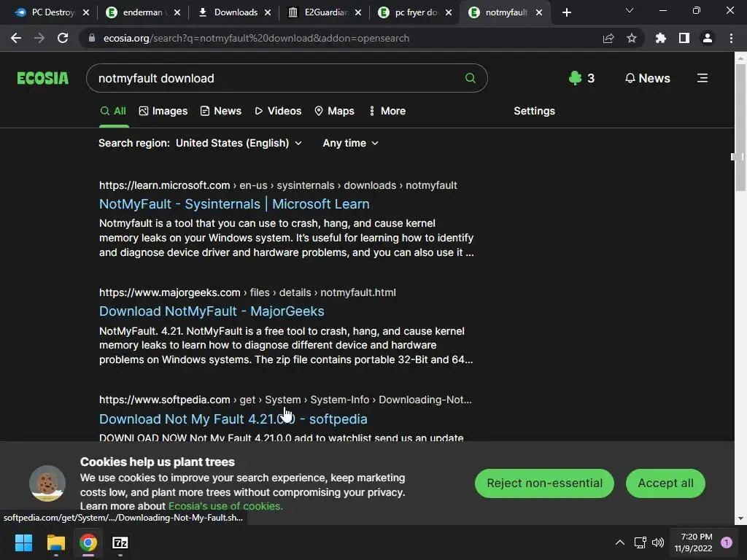
Task: Open Chrome side panel icon
Action: tap(684, 38)
